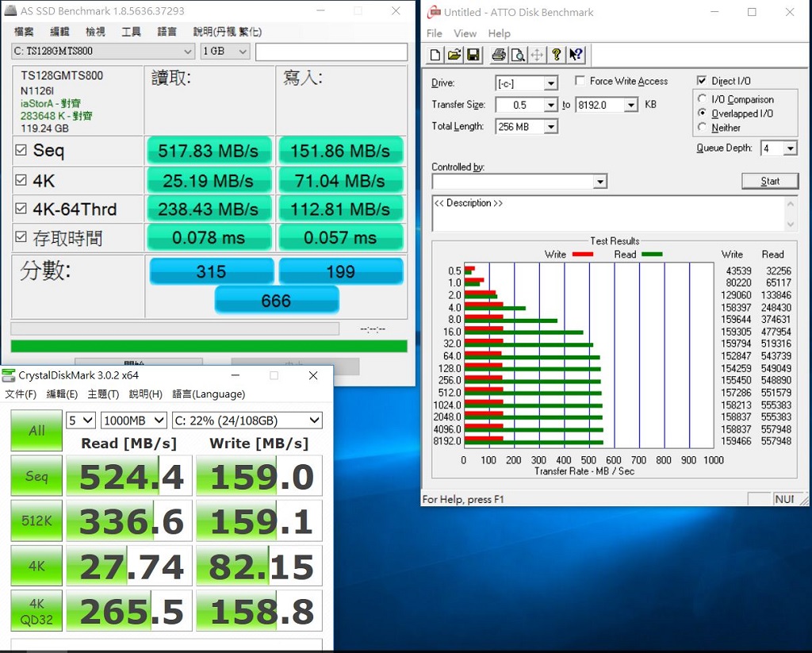Click the Context Help pointer icon in ATTO

(x=576, y=55)
